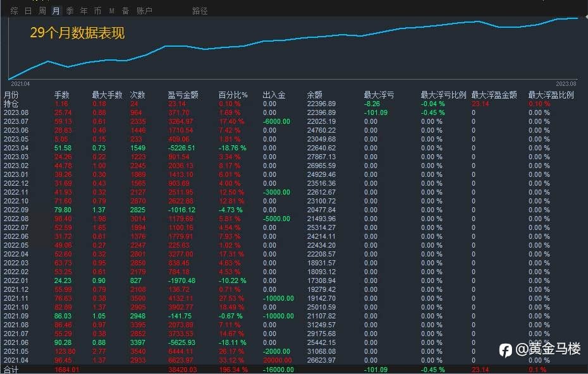Click the 2023.08 end marker on chart

pos(566,84)
